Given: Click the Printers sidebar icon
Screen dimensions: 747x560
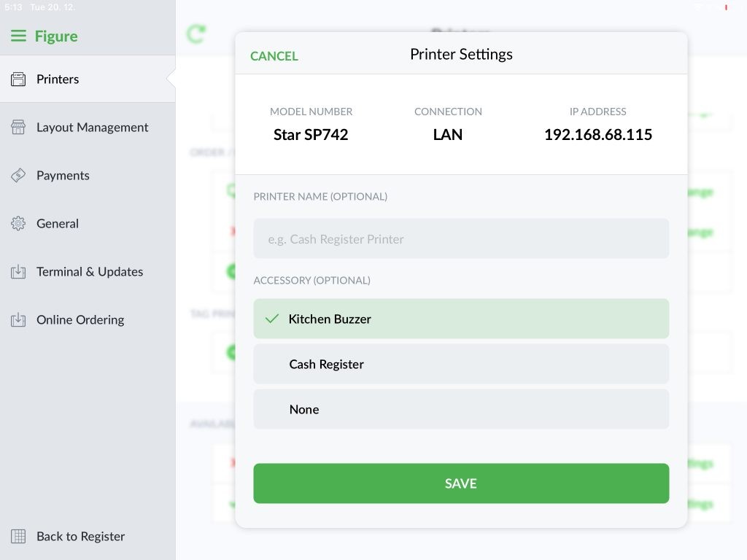Looking at the screenshot, I should pyautogui.click(x=18, y=79).
